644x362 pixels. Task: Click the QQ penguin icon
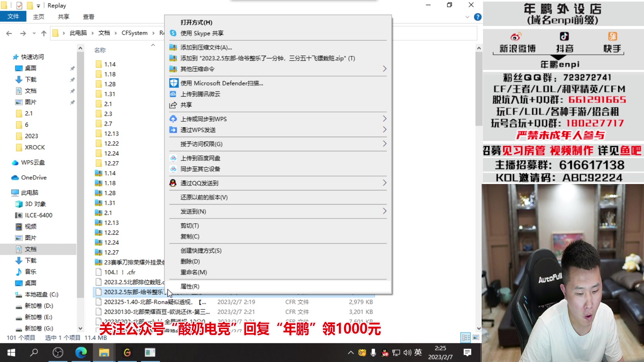[173, 183]
